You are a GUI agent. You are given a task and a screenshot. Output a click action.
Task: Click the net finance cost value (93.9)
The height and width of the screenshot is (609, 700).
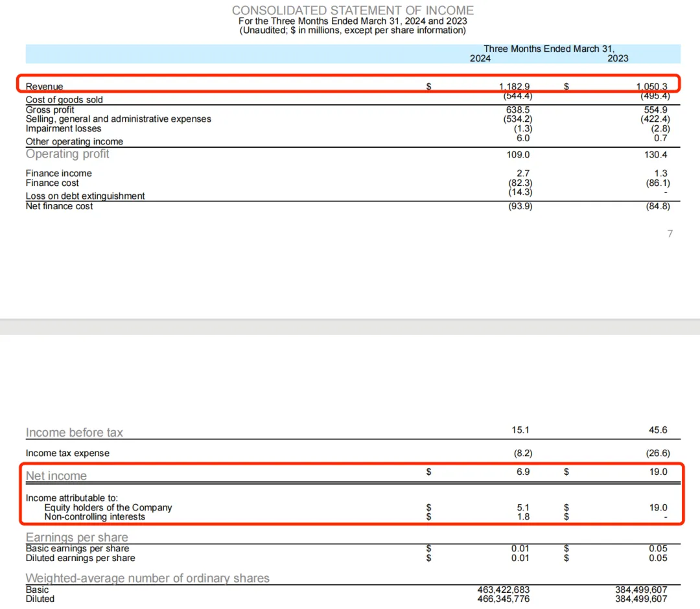pos(520,206)
